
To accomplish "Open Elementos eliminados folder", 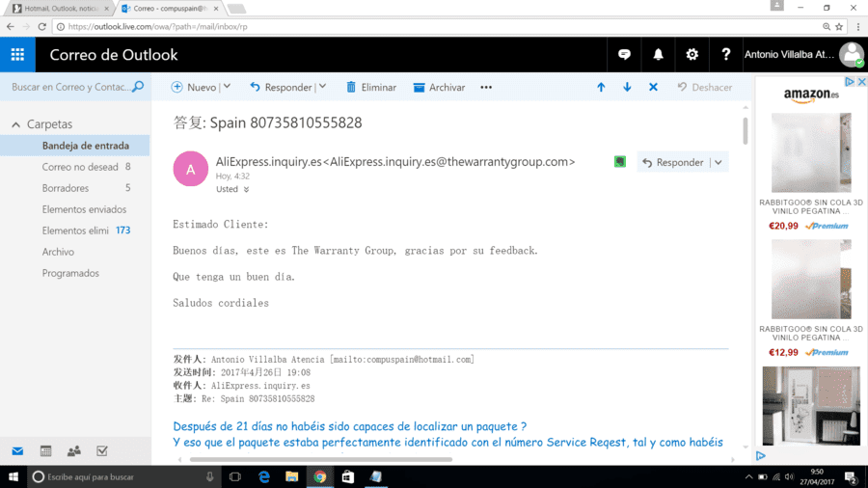I will (x=74, y=230).
